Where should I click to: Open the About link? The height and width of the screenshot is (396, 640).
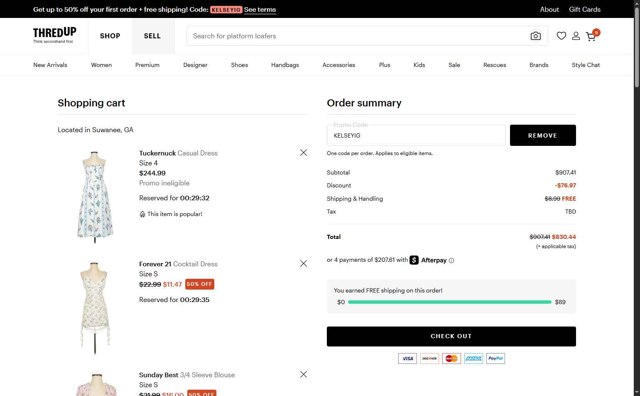[549, 9]
